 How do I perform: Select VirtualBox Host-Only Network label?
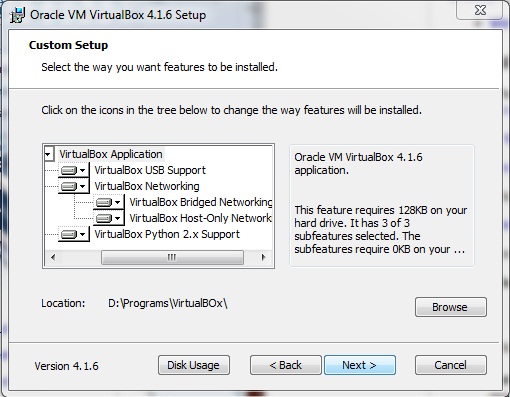(x=200, y=218)
